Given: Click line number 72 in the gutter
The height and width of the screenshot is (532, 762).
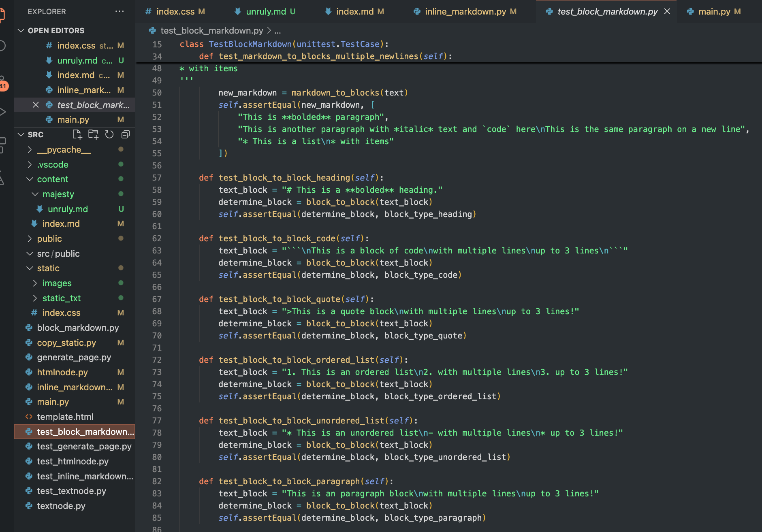Looking at the screenshot, I should point(157,360).
